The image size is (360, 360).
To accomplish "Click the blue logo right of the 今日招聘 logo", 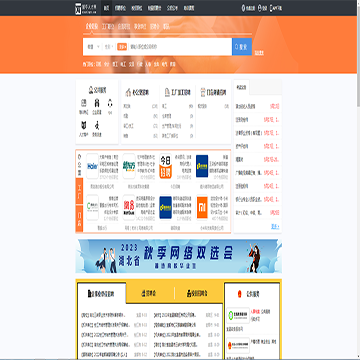I will (x=202, y=166).
